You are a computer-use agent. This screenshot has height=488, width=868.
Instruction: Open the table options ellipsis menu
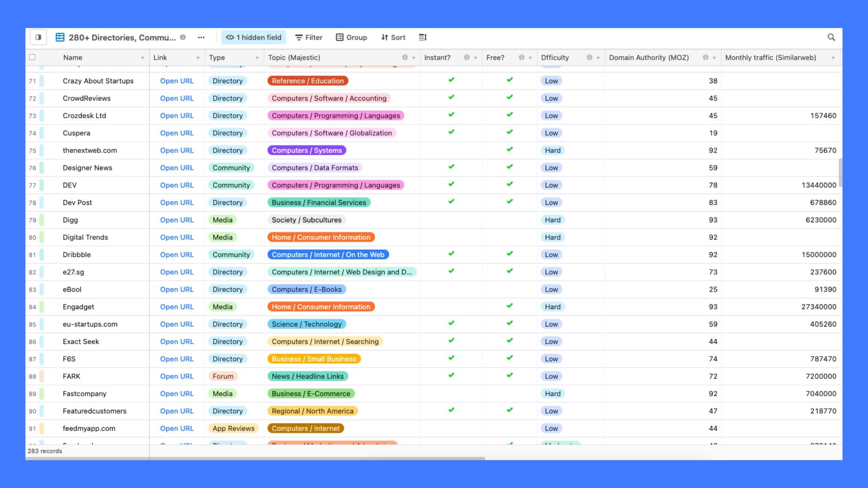201,37
